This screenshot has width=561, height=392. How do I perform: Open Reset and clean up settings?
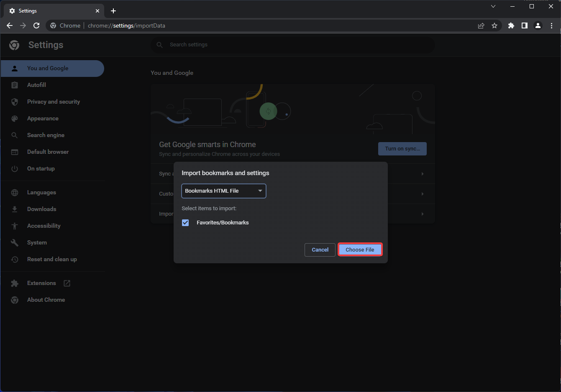(52, 259)
